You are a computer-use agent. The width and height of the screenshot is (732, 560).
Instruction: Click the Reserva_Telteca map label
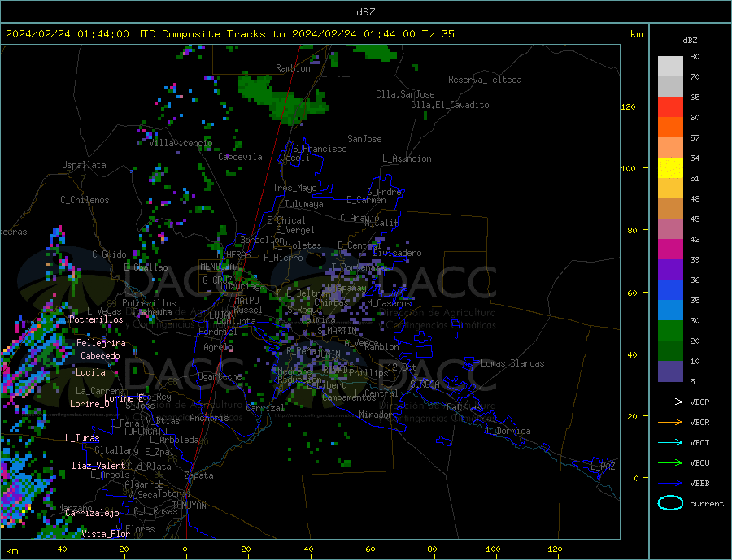click(485, 80)
